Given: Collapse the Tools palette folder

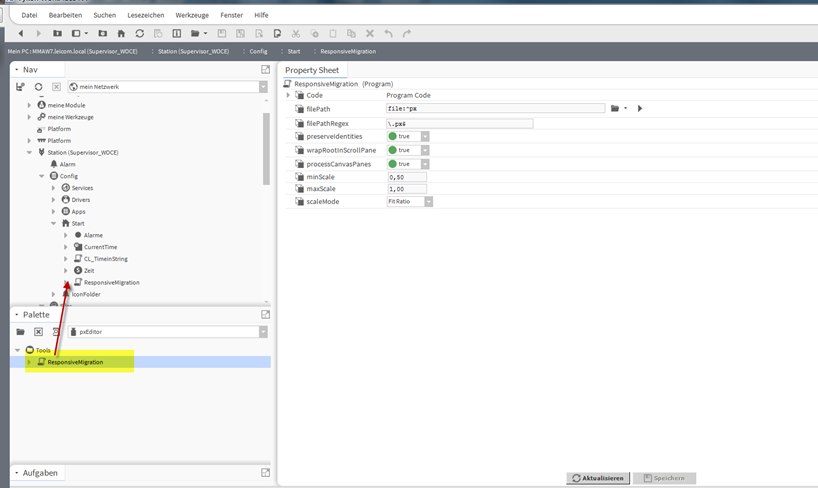Looking at the screenshot, I should (17, 350).
